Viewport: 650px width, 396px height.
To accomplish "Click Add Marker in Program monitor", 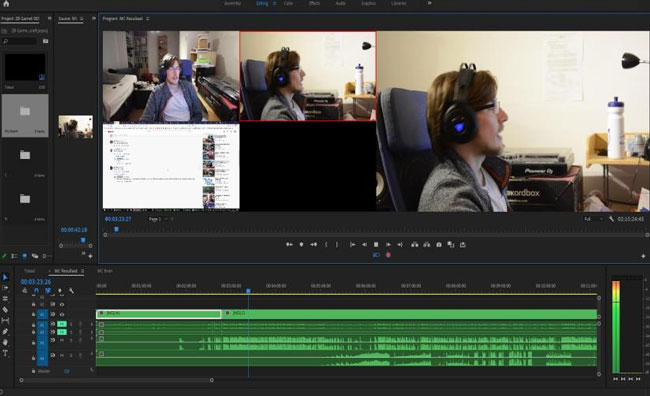I will click(301, 245).
